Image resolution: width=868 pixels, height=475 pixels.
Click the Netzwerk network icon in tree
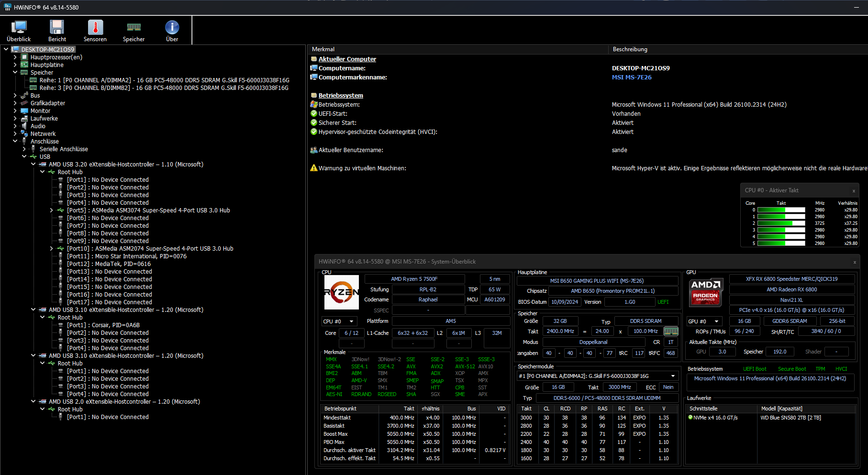(x=24, y=134)
